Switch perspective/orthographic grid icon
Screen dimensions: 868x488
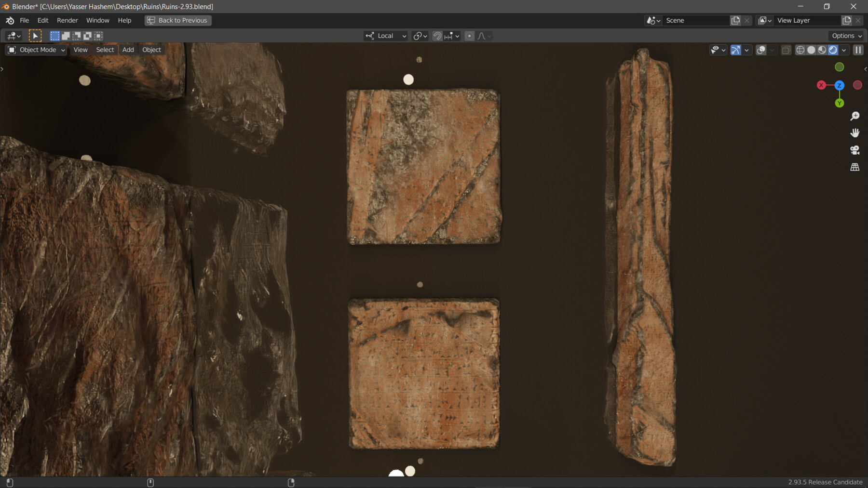855,167
